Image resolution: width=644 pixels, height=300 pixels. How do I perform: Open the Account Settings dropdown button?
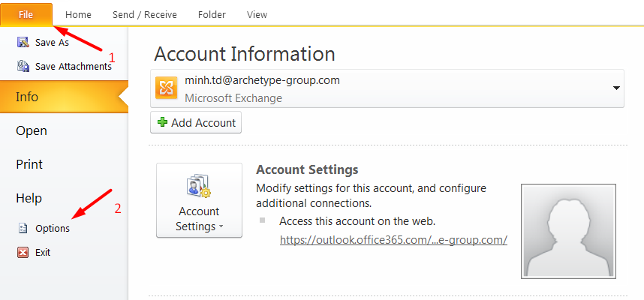click(199, 200)
